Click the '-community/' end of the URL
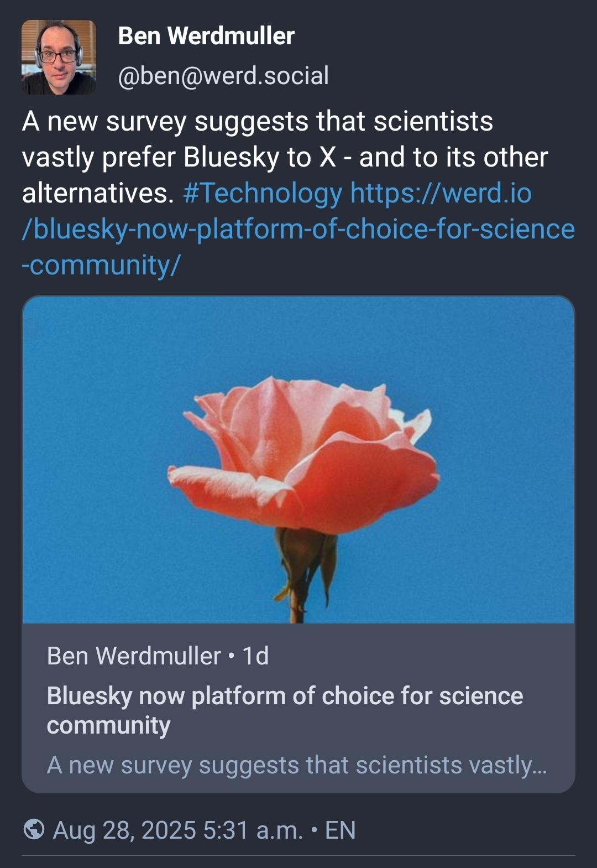 pyautogui.click(x=101, y=265)
